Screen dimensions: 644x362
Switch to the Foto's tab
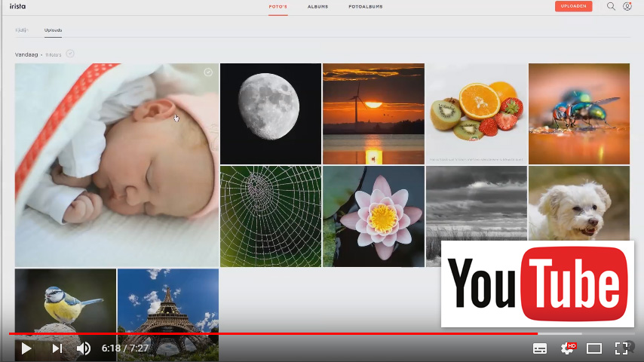[x=278, y=7]
